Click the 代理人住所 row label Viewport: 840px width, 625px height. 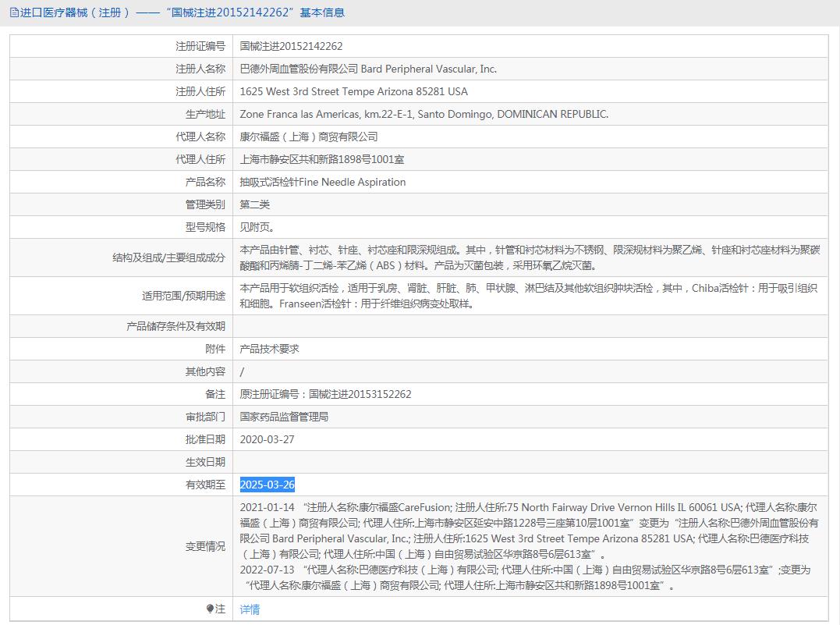click(200, 159)
